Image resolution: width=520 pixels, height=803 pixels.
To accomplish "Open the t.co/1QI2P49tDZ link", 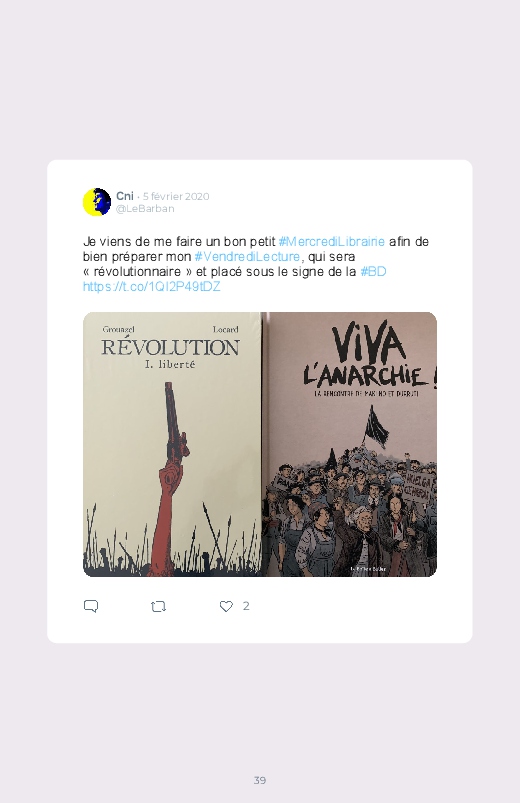I will point(152,286).
